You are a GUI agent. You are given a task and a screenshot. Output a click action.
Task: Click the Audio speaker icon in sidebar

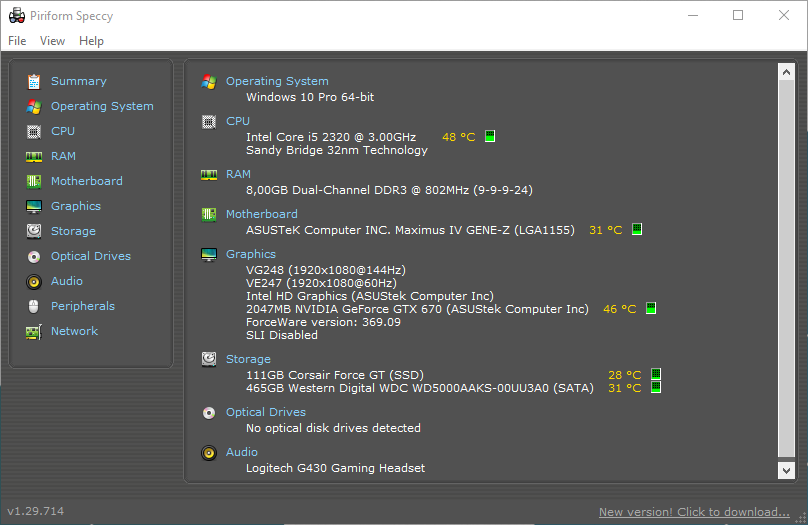(34, 281)
